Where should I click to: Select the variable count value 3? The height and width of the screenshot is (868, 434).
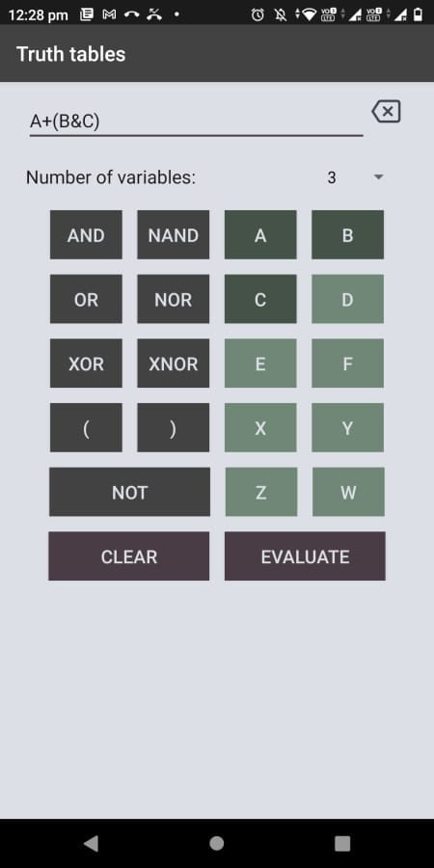(x=332, y=177)
